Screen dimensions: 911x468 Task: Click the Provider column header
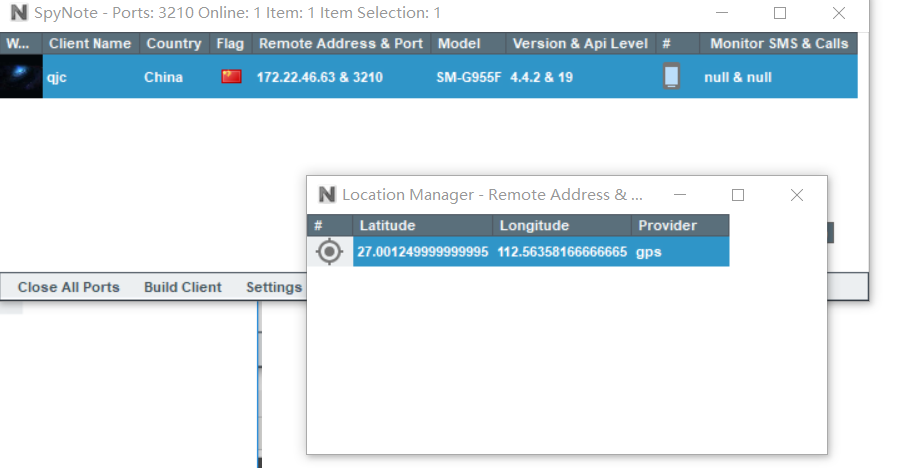coord(680,225)
